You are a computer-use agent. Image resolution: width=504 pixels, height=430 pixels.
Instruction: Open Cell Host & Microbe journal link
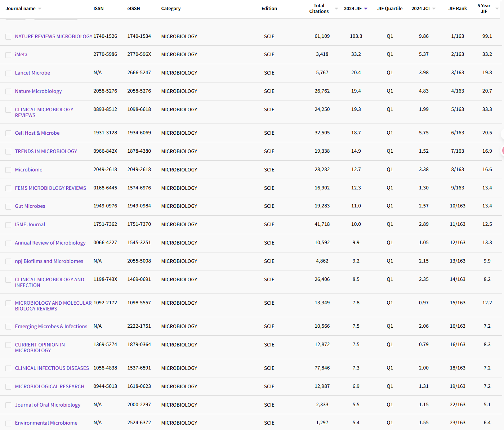pos(37,133)
